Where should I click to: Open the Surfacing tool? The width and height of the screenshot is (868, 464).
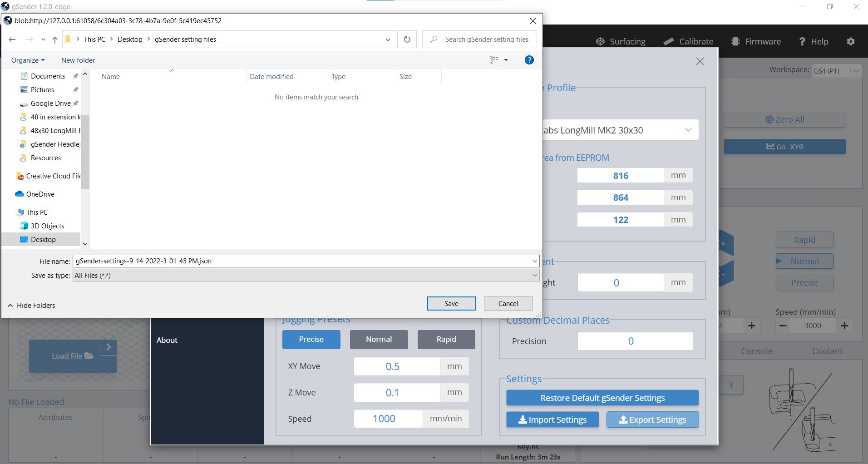tap(621, 41)
